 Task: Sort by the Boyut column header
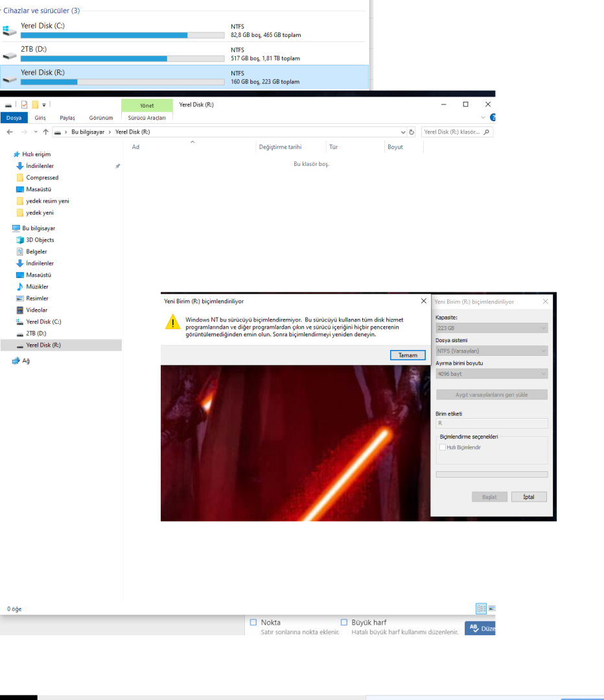[395, 147]
